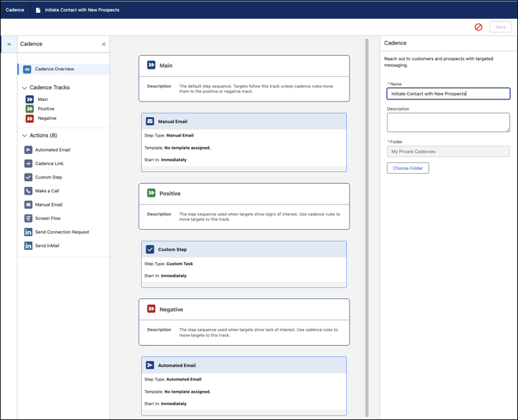Image resolution: width=518 pixels, height=420 pixels.
Task: Collapse the Actions (8) section
Action: click(24, 135)
